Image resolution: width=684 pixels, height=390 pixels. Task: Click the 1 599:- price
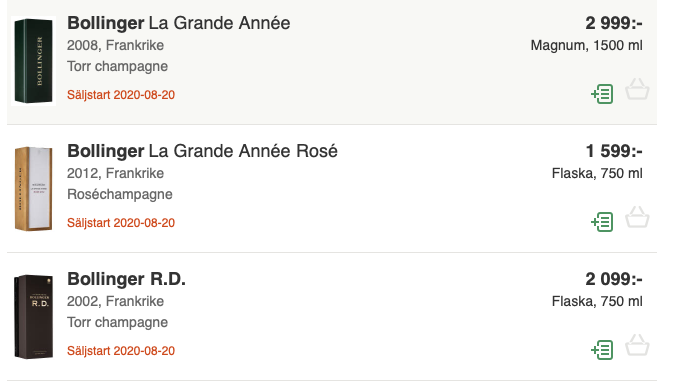point(613,151)
